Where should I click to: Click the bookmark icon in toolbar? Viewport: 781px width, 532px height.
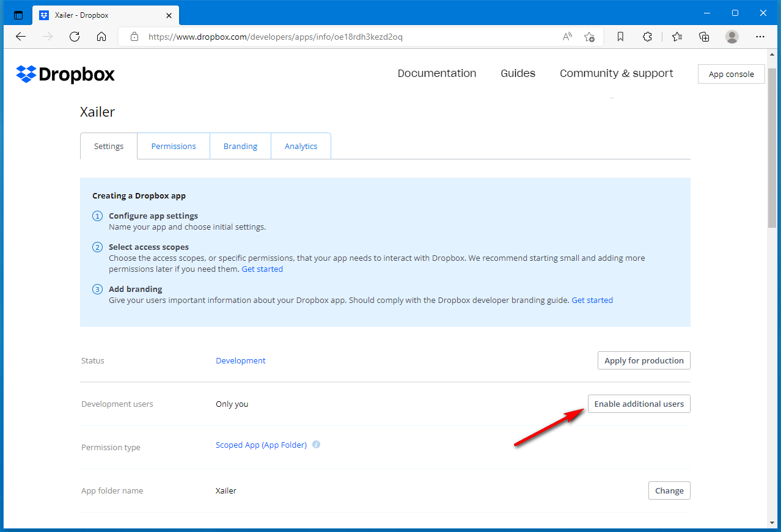tap(620, 37)
